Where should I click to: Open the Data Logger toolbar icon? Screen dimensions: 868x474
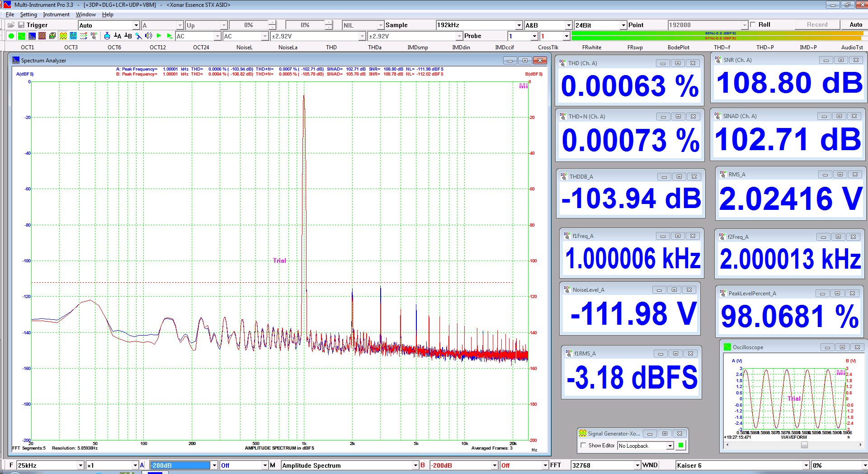point(84,36)
